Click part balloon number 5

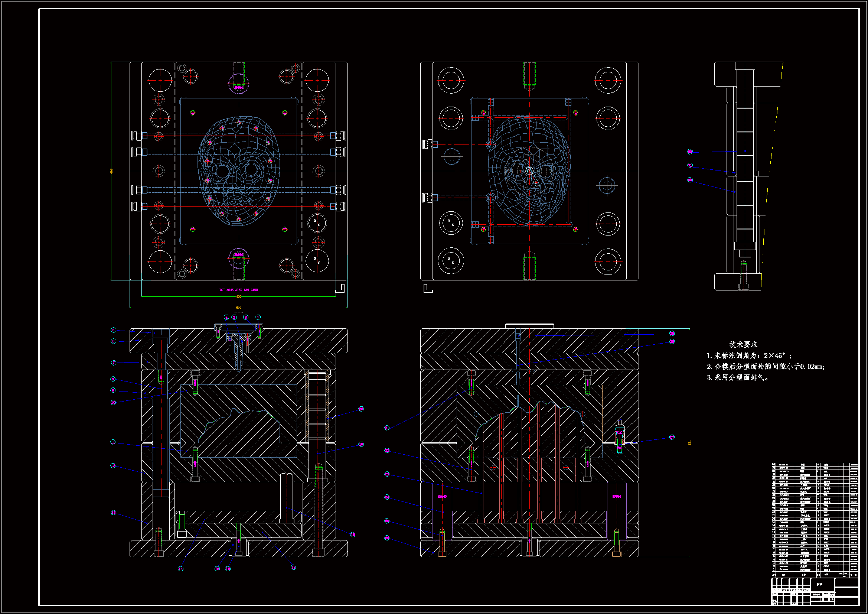[113, 330]
